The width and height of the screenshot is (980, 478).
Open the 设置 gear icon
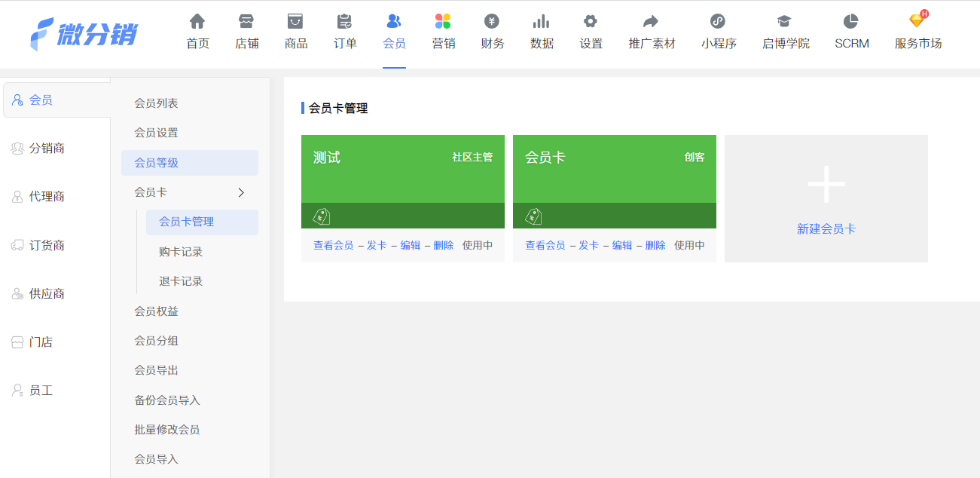click(591, 21)
